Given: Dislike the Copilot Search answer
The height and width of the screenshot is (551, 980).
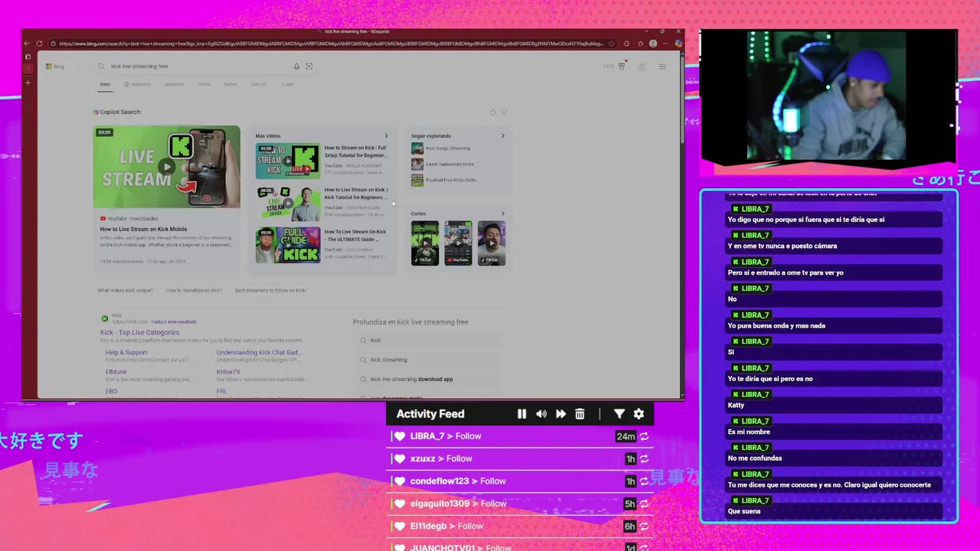Looking at the screenshot, I should (504, 112).
